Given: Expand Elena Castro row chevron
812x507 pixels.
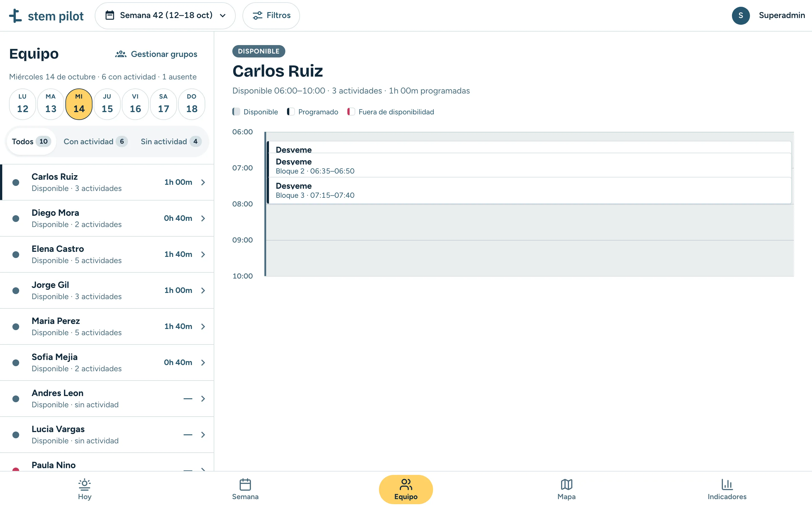Looking at the screenshot, I should click(x=203, y=255).
